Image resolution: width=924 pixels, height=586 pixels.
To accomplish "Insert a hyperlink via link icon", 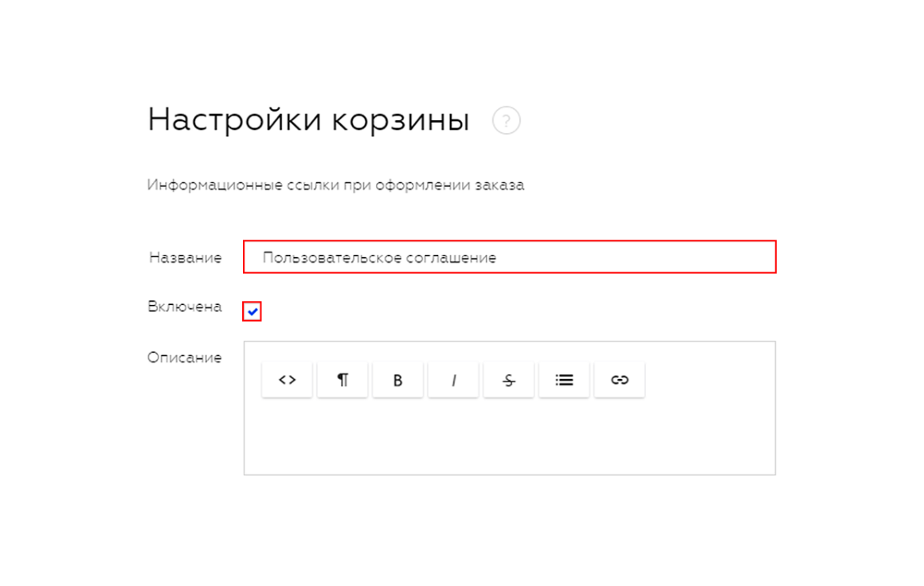I will pos(620,380).
